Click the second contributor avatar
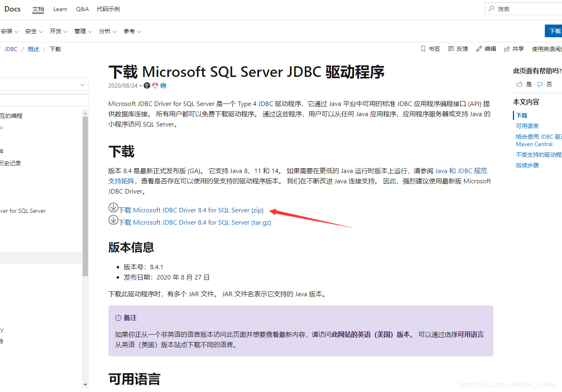The width and height of the screenshot is (562, 392). click(x=155, y=86)
